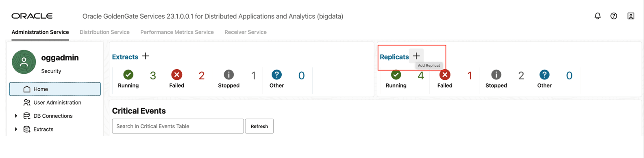644x158 pixels.
Task: Click the Replicats Running count 4
Action: (421, 76)
